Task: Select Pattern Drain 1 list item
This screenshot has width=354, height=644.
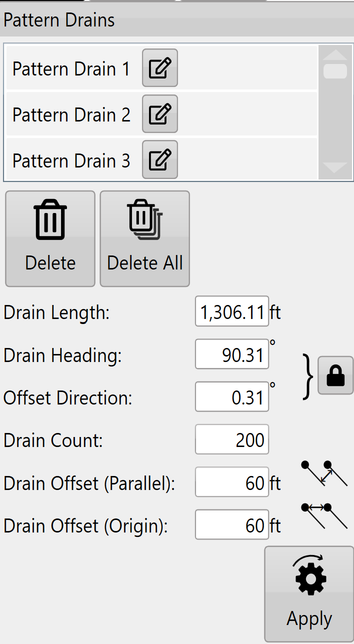Action: 162,68
